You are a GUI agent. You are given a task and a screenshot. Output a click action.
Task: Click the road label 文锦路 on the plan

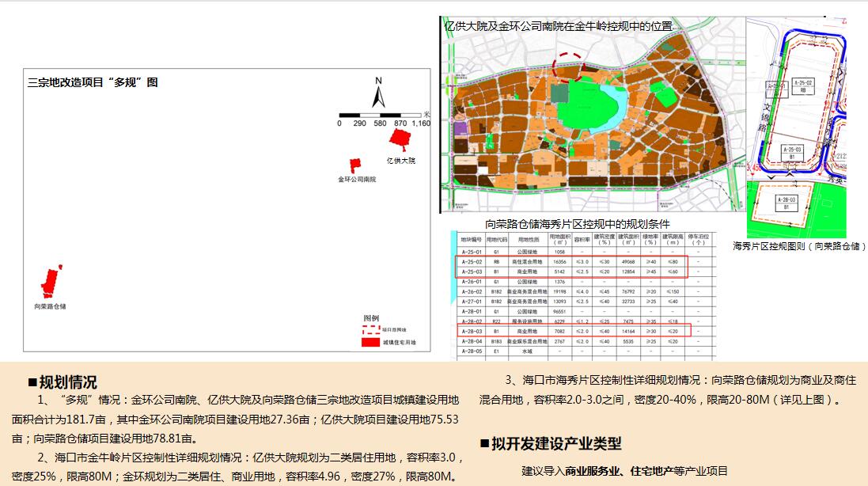pyautogui.click(x=765, y=119)
